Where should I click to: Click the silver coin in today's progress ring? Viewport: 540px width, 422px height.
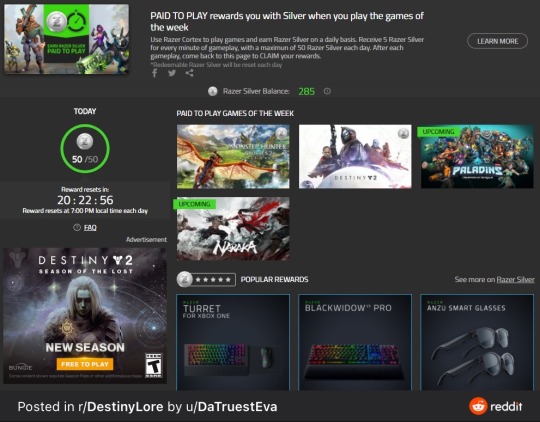(85, 141)
